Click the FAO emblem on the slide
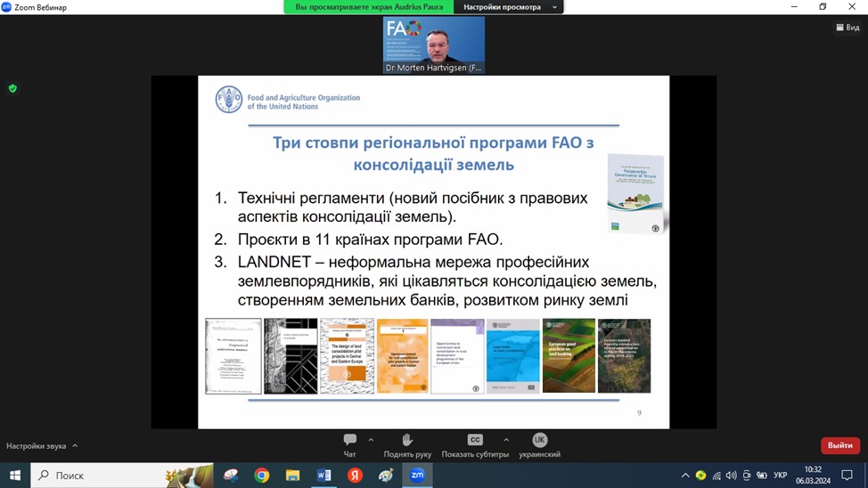 229,100
